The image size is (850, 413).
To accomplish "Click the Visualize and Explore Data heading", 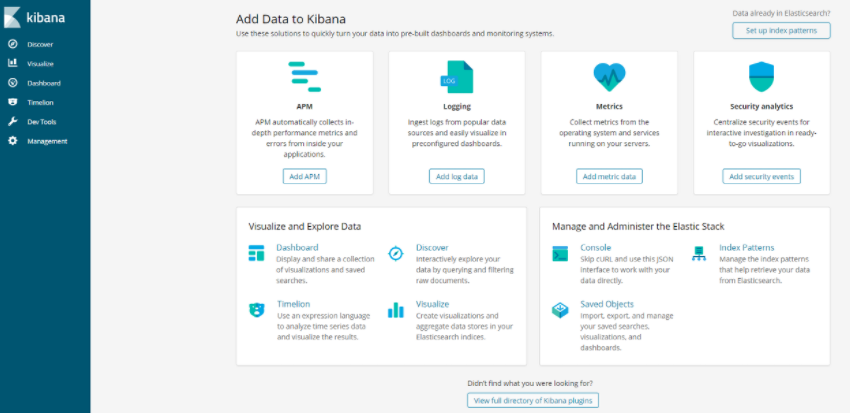I will [x=305, y=227].
